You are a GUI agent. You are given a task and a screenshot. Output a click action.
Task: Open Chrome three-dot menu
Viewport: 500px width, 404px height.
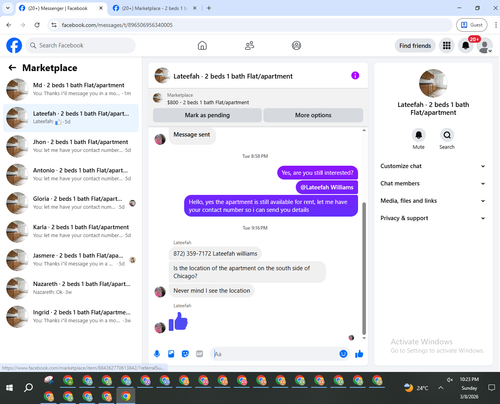(x=496, y=25)
